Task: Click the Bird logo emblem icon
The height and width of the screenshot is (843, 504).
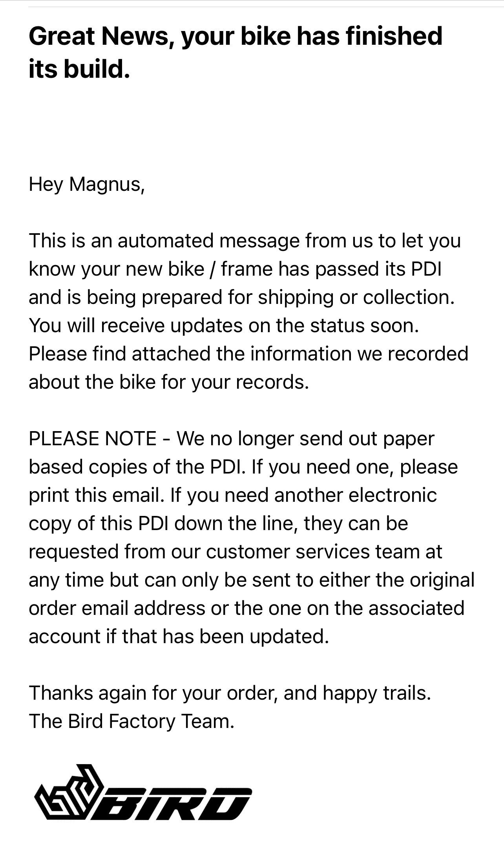Action: click(x=69, y=793)
